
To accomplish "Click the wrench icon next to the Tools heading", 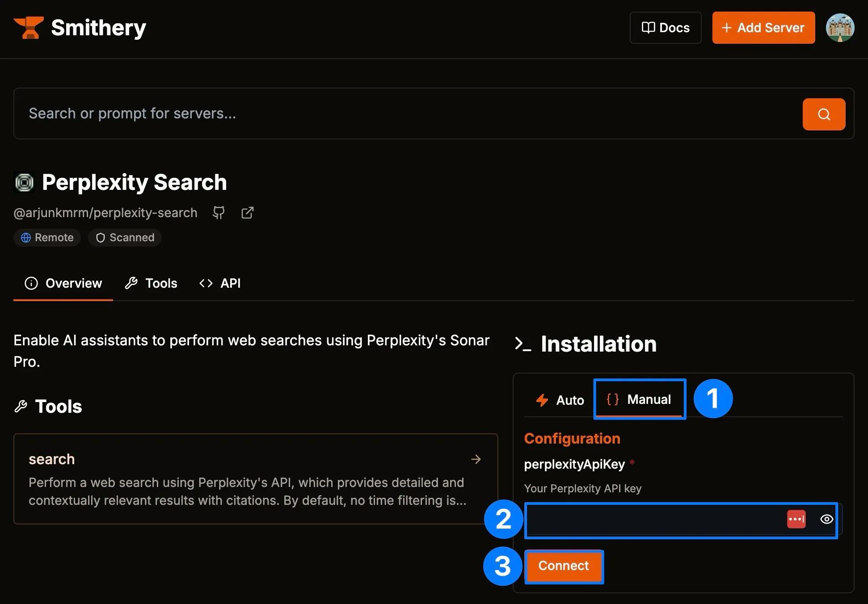I will [21, 407].
